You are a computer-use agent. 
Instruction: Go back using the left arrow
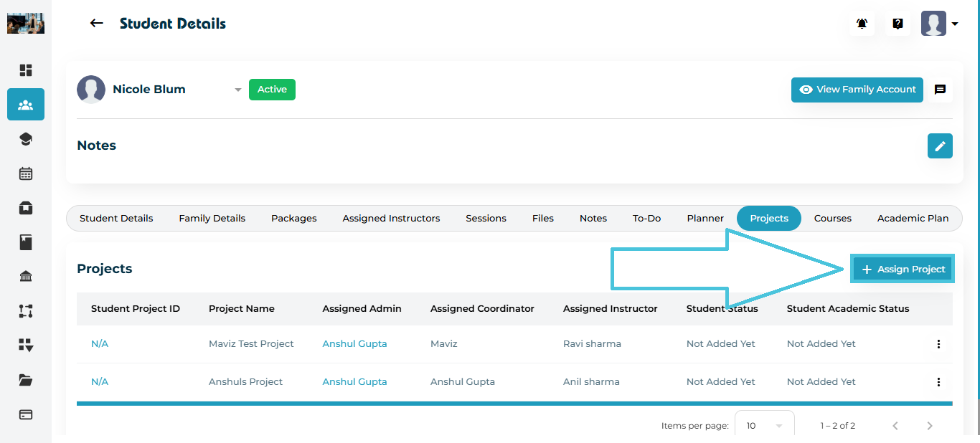[x=96, y=24]
